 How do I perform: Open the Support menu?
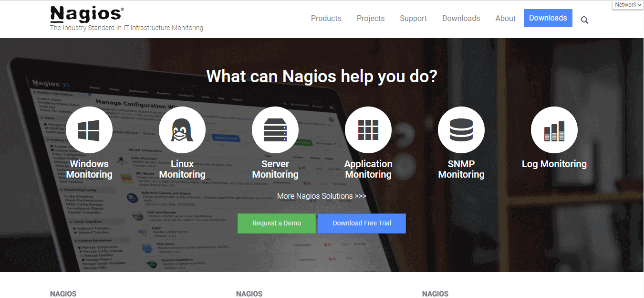[413, 18]
